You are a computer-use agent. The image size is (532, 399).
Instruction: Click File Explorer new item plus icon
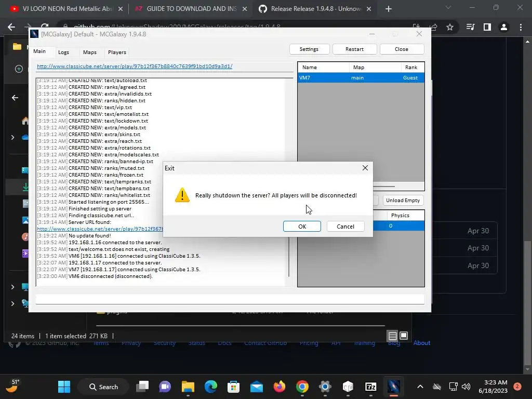pos(19,69)
